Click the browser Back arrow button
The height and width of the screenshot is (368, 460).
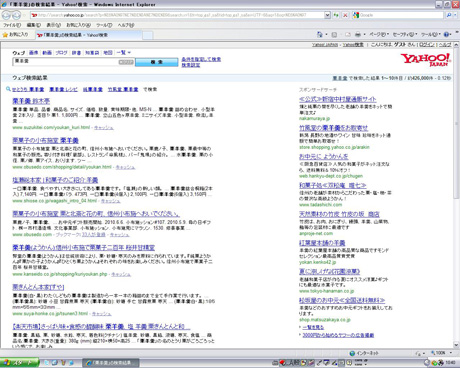6,15
